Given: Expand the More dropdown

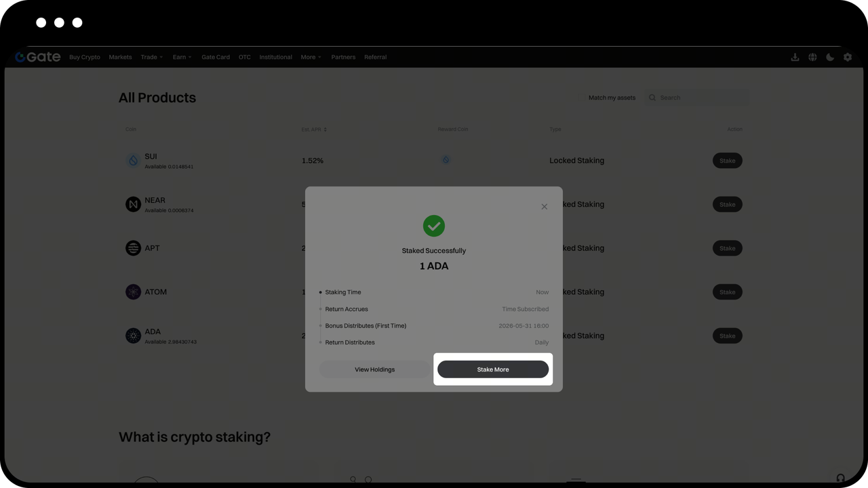Looking at the screenshot, I should [x=311, y=57].
